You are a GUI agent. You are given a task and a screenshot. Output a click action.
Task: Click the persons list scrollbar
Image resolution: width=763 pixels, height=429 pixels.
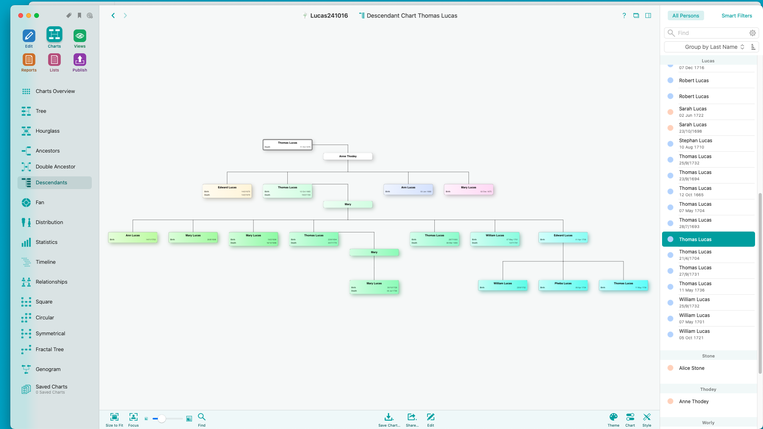click(x=760, y=284)
